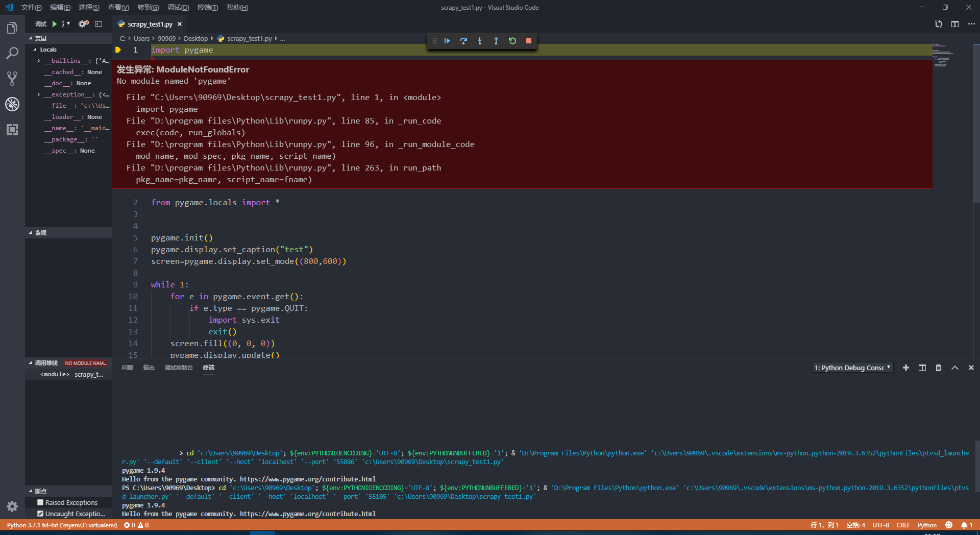Open the 调试(D) menu
Screen dimensions: 980x535
(178, 7)
